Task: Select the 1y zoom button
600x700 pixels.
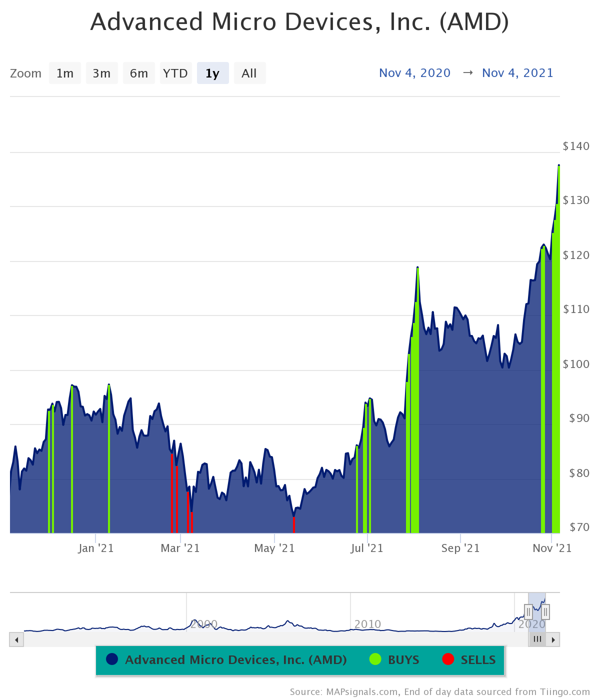Action: (x=213, y=73)
